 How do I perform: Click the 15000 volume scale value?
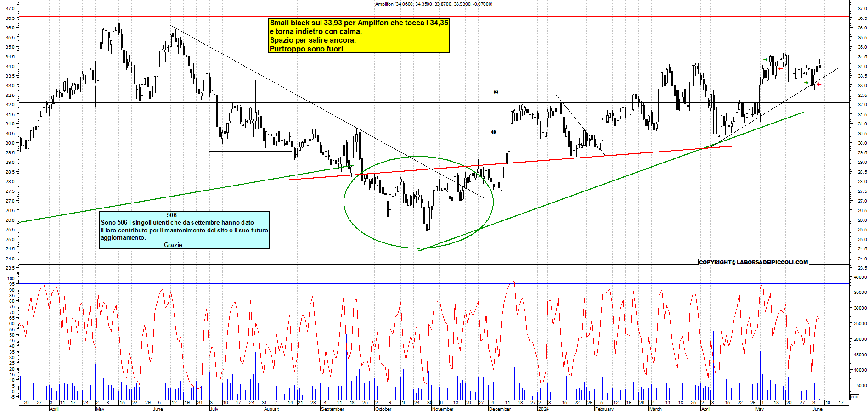point(860,355)
